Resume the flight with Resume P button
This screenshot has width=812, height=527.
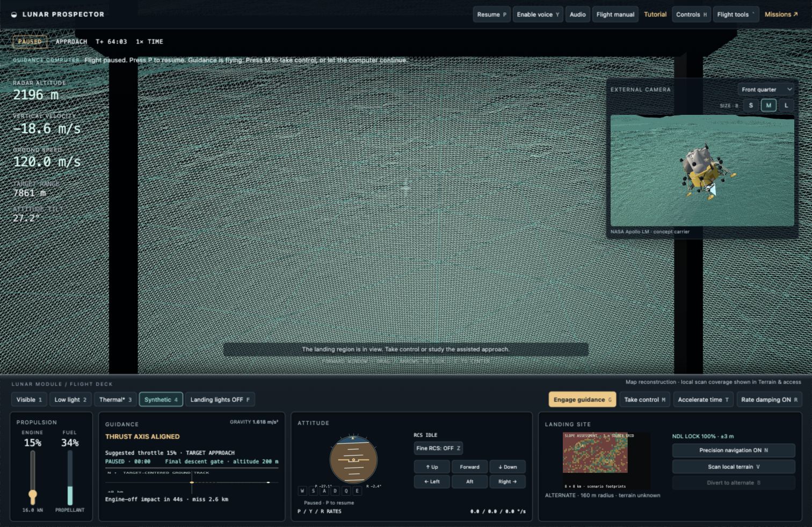[x=491, y=14]
